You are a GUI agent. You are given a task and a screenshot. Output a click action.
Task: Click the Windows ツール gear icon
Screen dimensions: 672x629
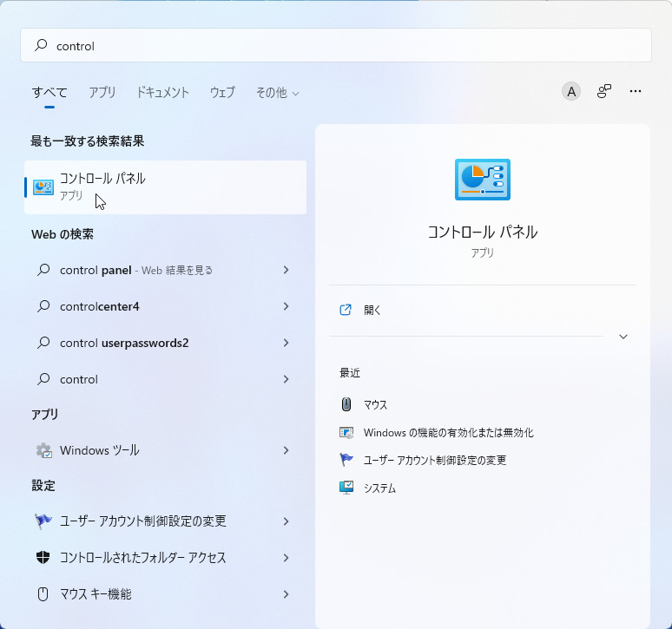43,450
